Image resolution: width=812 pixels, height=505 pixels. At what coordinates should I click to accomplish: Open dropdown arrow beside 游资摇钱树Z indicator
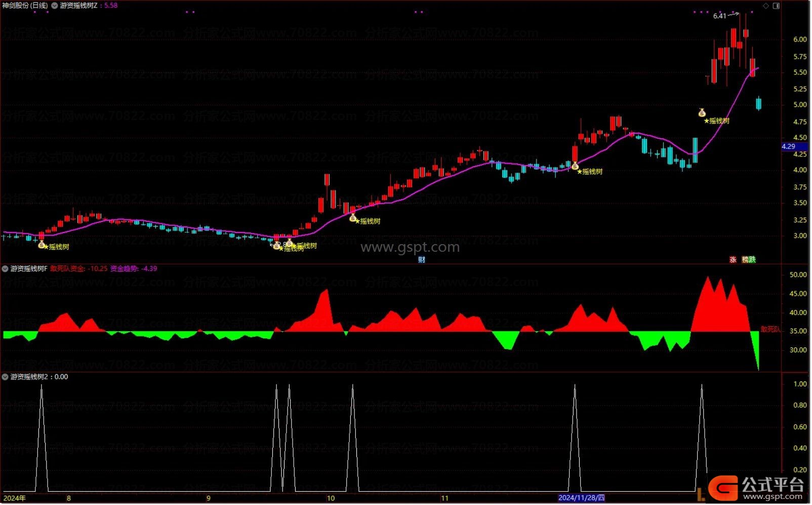[x=55, y=6]
